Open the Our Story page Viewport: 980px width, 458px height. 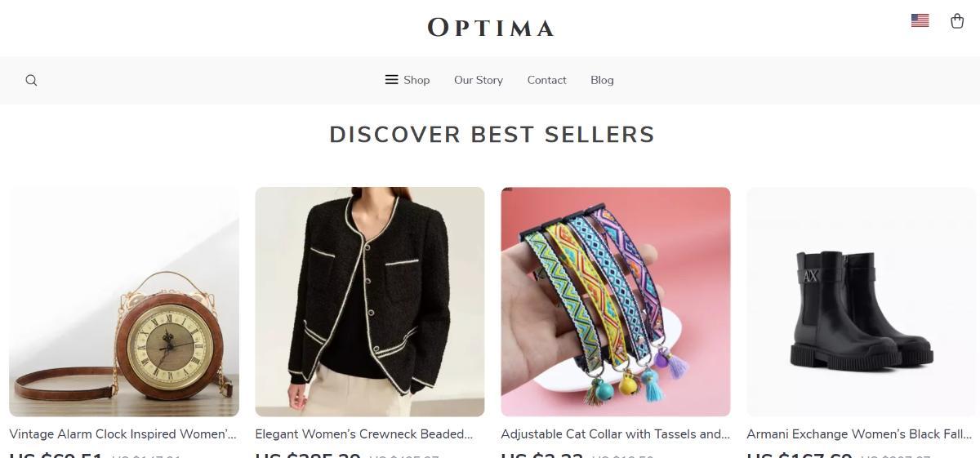tap(479, 80)
